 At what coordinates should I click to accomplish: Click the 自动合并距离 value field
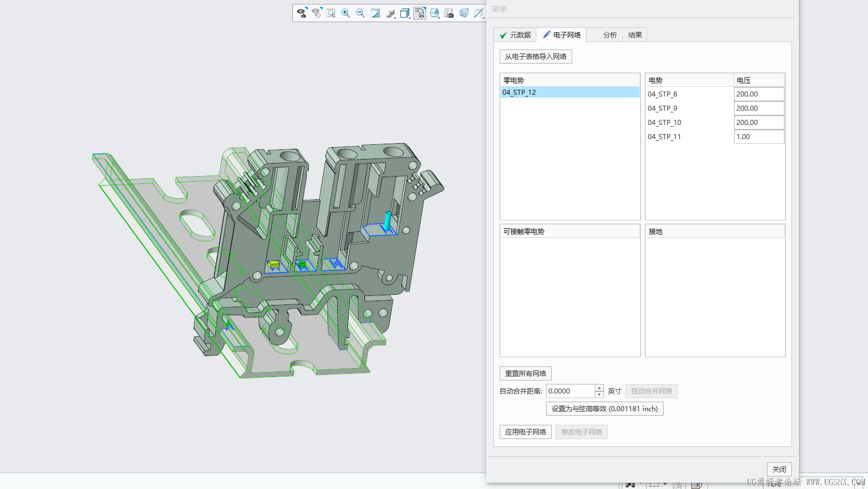[x=571, y=391]
